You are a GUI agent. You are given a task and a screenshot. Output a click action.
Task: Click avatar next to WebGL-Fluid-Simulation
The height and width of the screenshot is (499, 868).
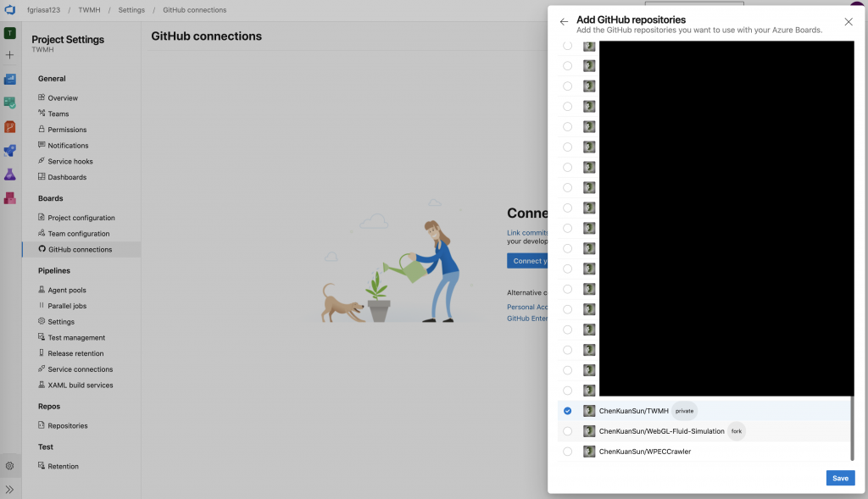[x=589, y=431]
